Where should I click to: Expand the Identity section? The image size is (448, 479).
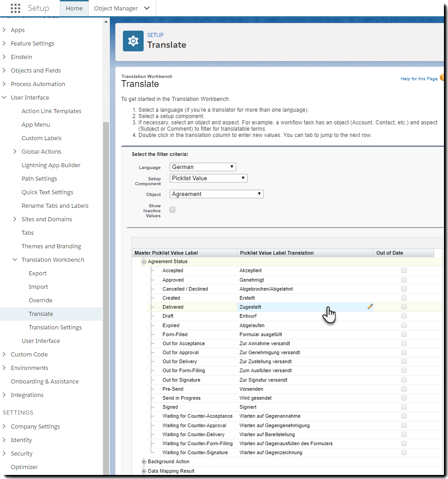click(x=4, y=440)
